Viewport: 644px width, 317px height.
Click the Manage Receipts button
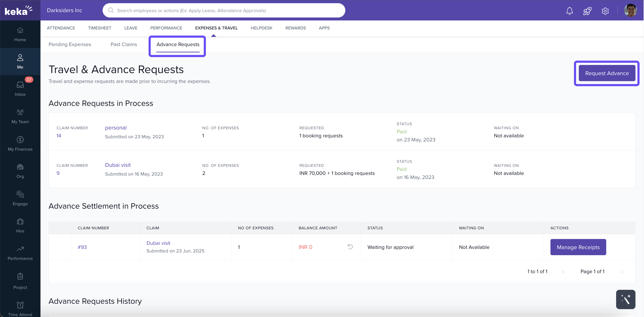click(578, 247)
